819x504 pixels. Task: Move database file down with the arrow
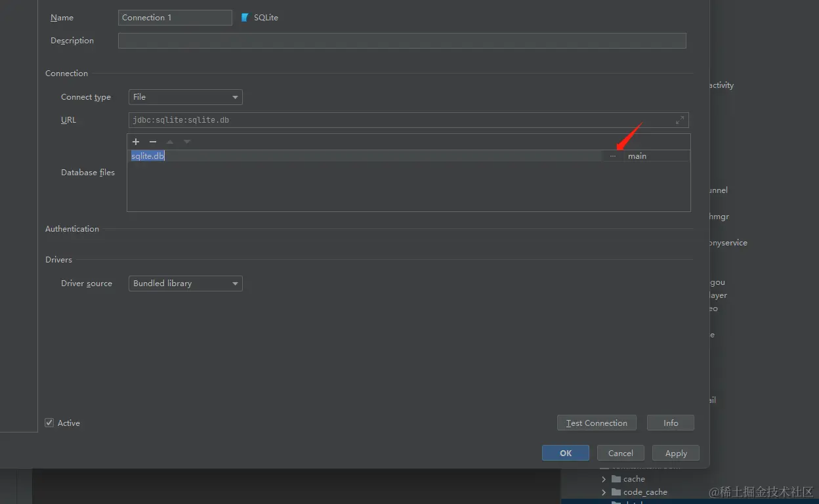(x=187, y=142)
